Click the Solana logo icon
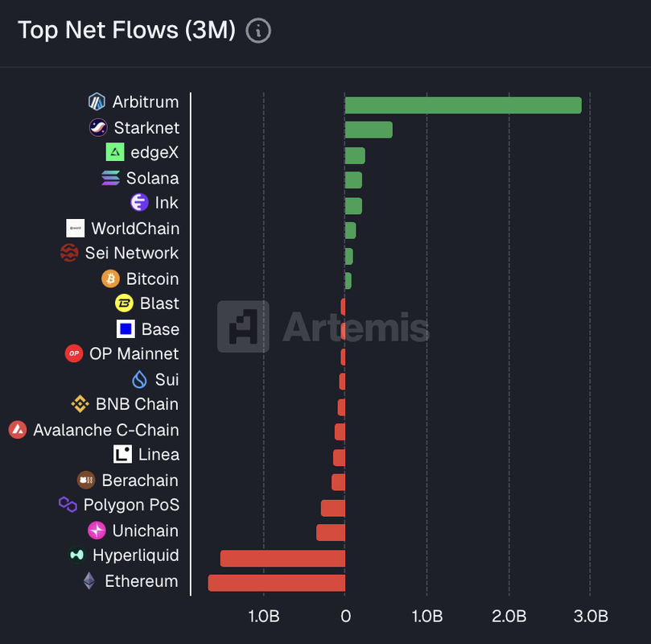Viewport: 651px width, 644px height. tap(110, 178)
